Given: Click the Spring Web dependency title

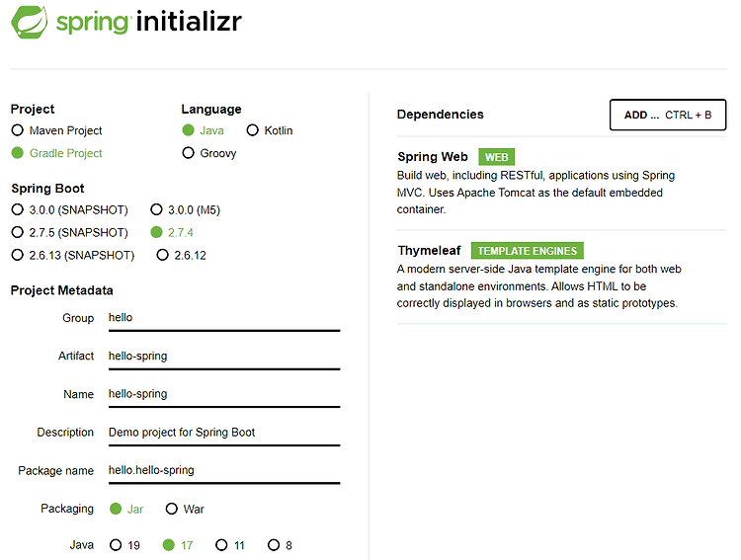Looking at the screenshot, I should (433, 156).
